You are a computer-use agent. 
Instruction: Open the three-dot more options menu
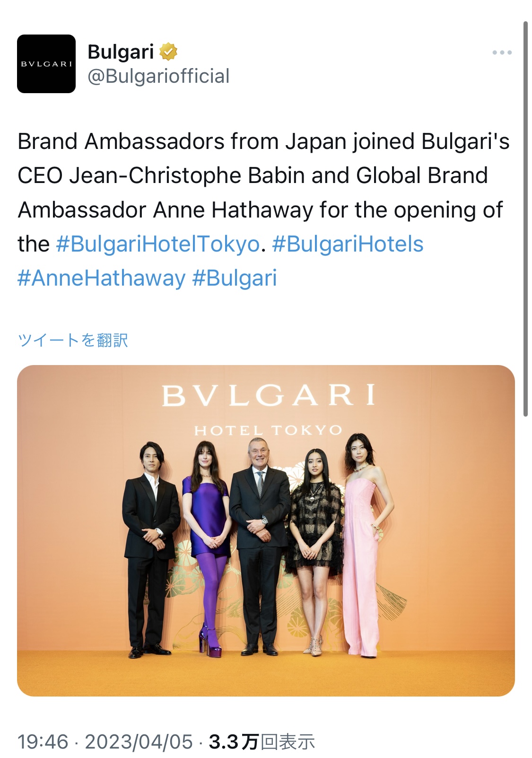502,52
